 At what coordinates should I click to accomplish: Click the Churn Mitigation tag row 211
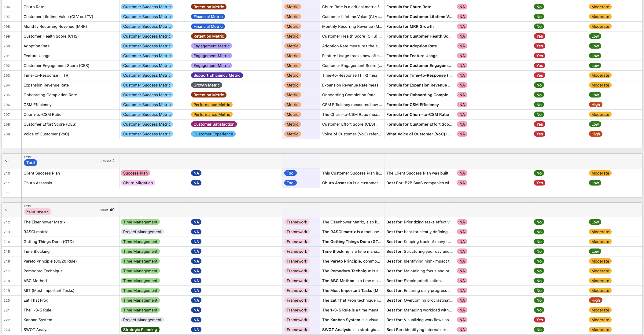click(x=138, y=183)
